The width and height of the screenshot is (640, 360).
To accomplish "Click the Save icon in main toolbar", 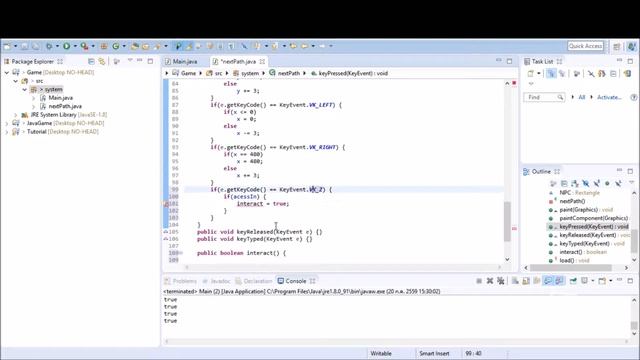I will click(x=24, y=46).
